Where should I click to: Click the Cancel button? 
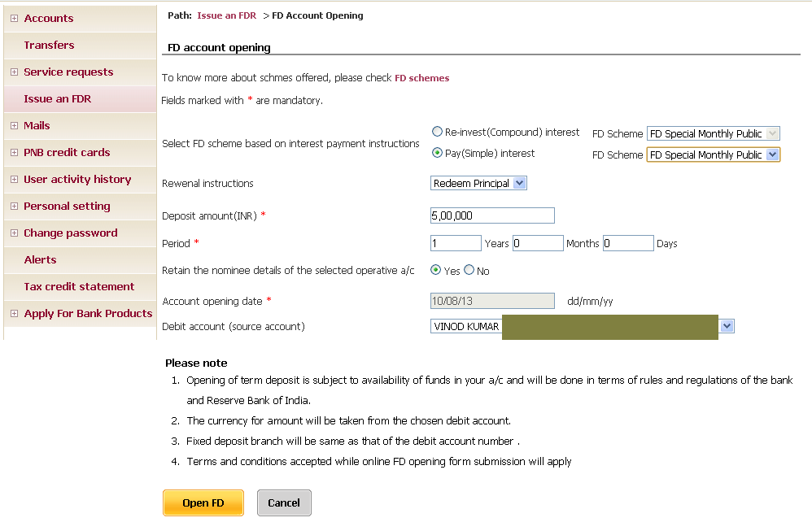point(283,502)
